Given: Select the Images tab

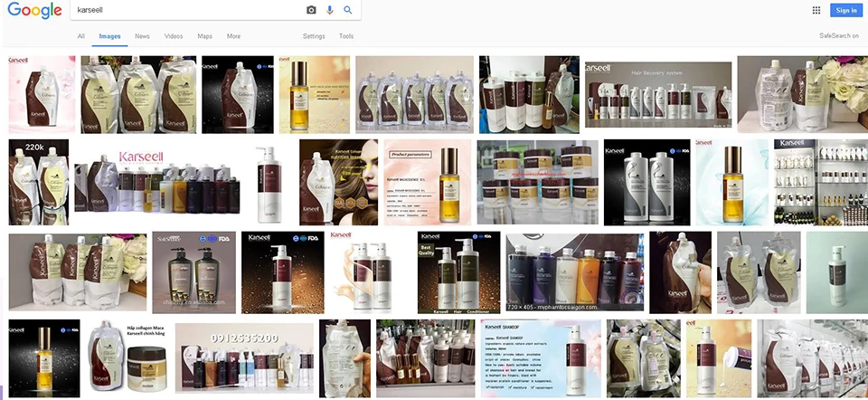Looking at the screenshot, I should pos(109,36).
